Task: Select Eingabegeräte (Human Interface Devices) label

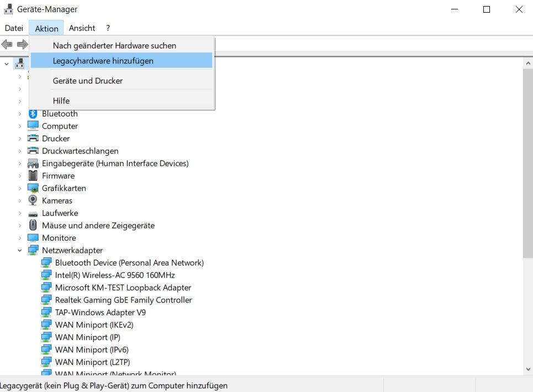Action: (115, 163)
